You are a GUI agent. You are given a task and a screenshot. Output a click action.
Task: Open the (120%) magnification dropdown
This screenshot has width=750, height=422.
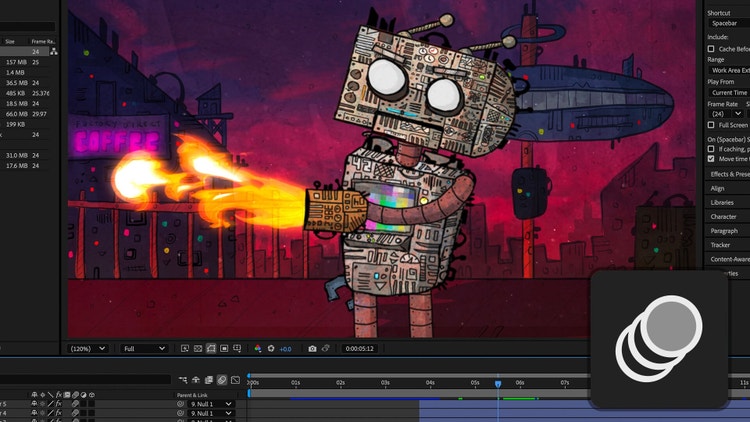pos(88,348)
